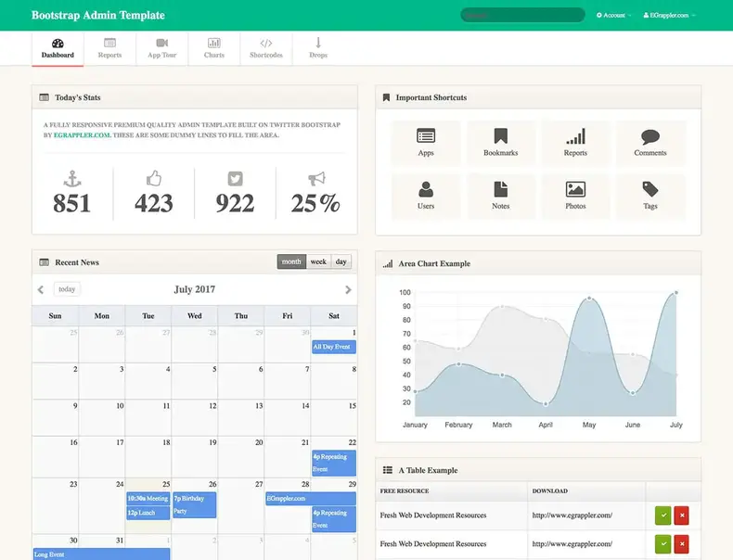
Task: Open the Bookmarks shortcut
Action: (501, 143)
